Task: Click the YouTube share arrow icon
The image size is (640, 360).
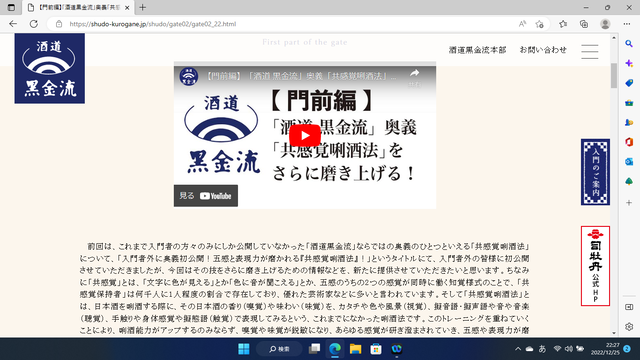Action: pos(414,73)
